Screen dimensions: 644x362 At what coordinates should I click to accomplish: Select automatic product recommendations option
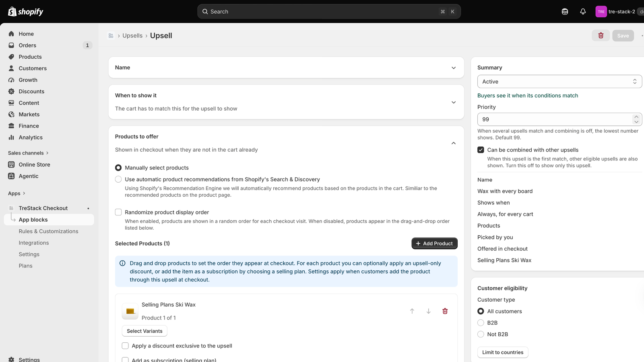point(118,179)
